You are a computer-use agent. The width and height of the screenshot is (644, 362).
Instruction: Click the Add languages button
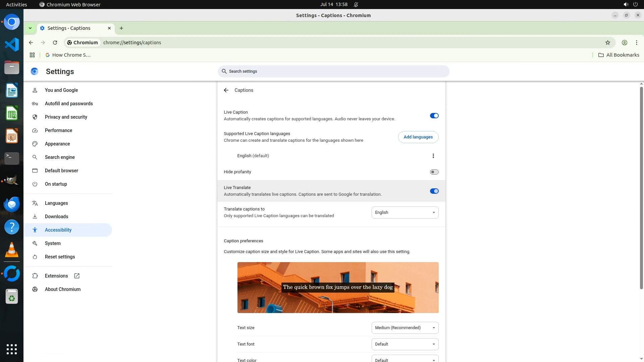tap(418, 137)
